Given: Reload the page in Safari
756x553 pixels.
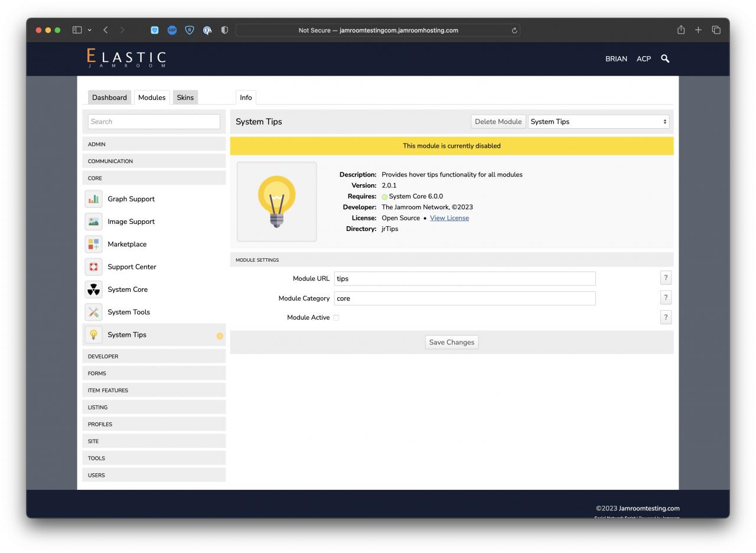Looking at the screenshot, I should [514, 31].
